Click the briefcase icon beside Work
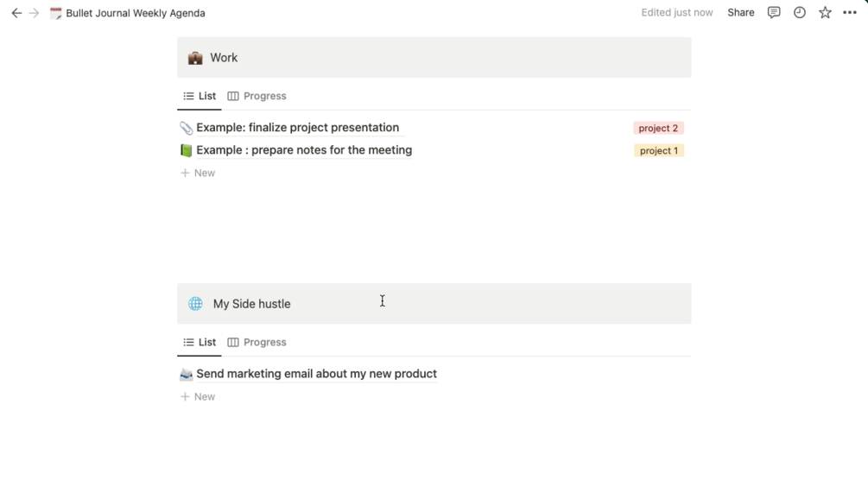Viewport: 868px width, 499px height. (195, 58)
